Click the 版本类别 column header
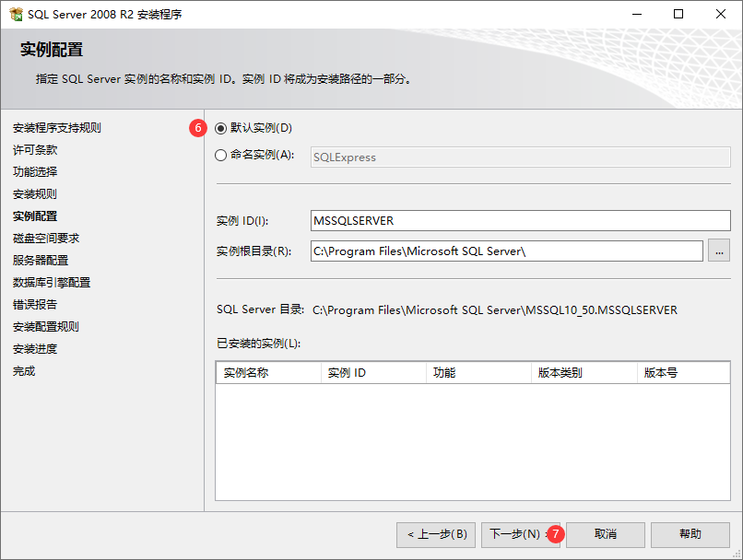743x560 pixels. click(584, 373)
